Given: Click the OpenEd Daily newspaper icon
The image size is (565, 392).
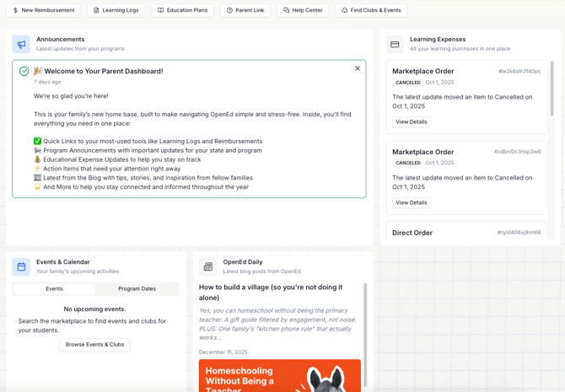Looking at the screenshot, I should [208, 266].
